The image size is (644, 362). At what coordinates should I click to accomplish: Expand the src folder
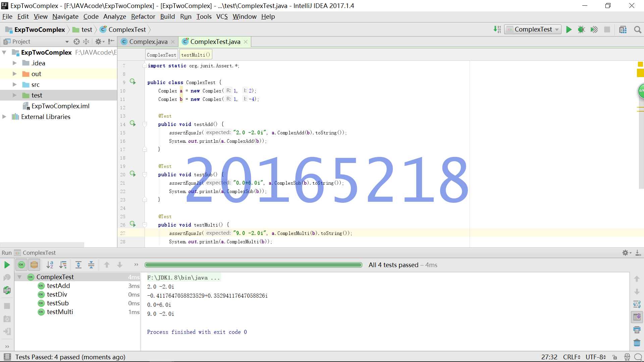click(x=14, y=84)
